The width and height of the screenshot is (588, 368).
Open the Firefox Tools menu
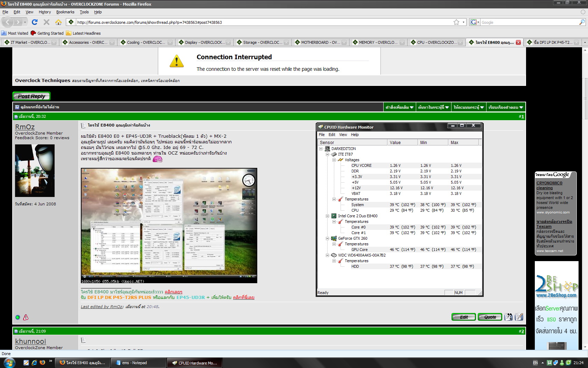tap(84, 12)
